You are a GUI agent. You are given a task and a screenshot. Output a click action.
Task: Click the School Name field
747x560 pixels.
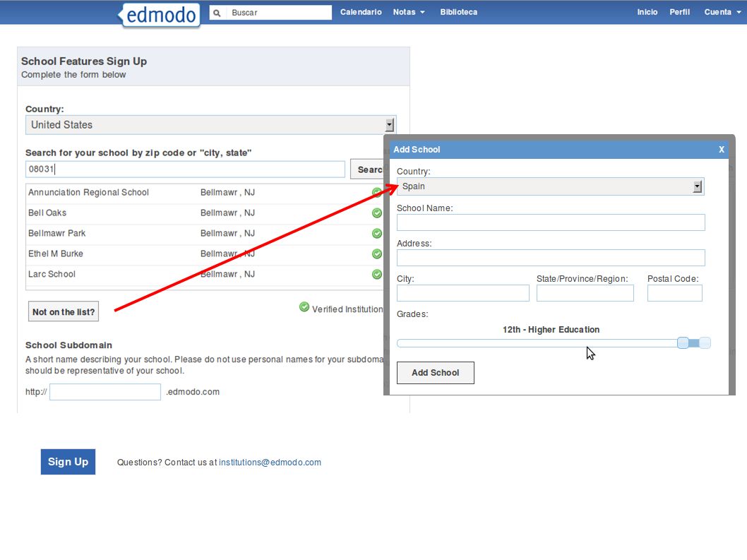pyautogui.click(x=551, y=222)
